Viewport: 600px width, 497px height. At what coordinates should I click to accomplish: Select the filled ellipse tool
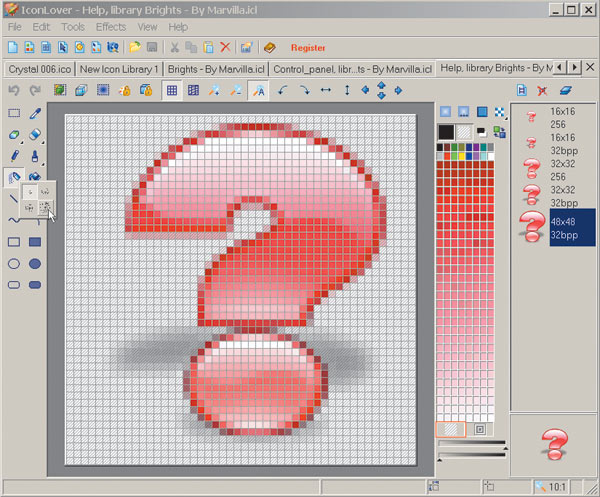tap(35, 264)
